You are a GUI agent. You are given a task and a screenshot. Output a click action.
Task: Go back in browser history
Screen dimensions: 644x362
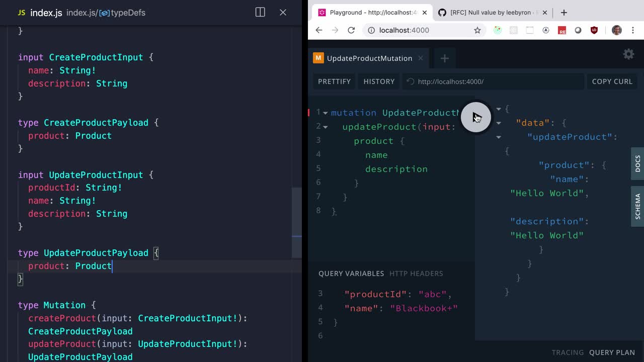(319, 30)
